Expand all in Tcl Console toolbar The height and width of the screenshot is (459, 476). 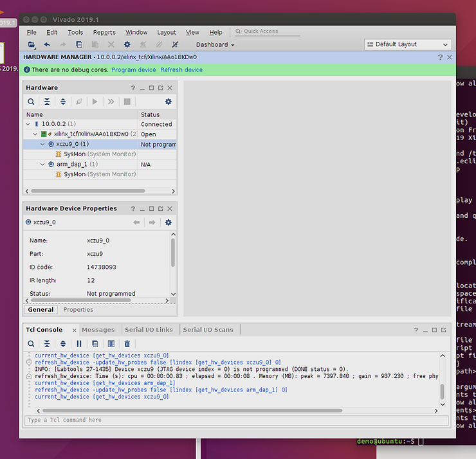coord(63,344)
